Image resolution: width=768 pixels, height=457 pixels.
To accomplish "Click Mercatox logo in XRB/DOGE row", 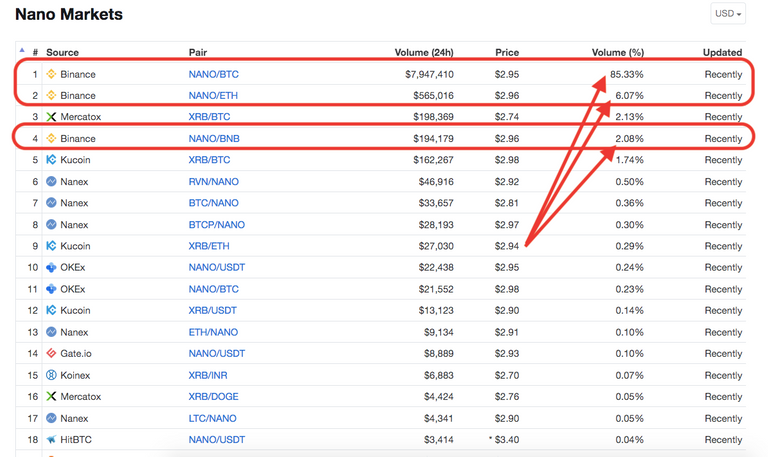I will pos(51,396).
